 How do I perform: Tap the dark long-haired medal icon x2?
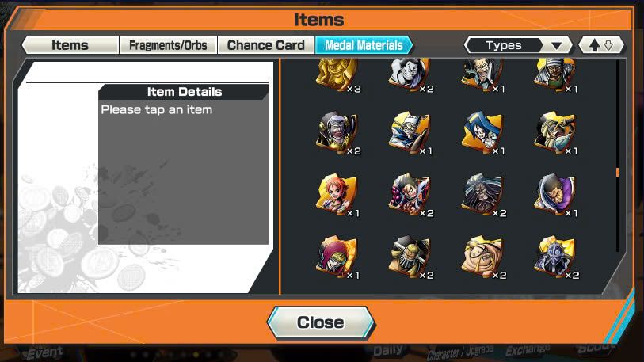482,195
